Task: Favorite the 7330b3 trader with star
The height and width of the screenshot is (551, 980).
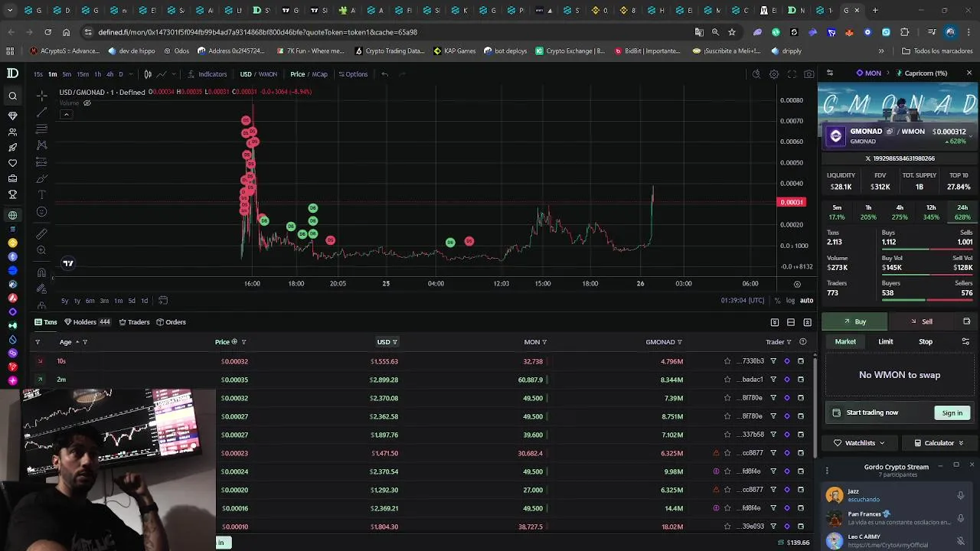Action: pyautogui.click(x=727, y=361)
